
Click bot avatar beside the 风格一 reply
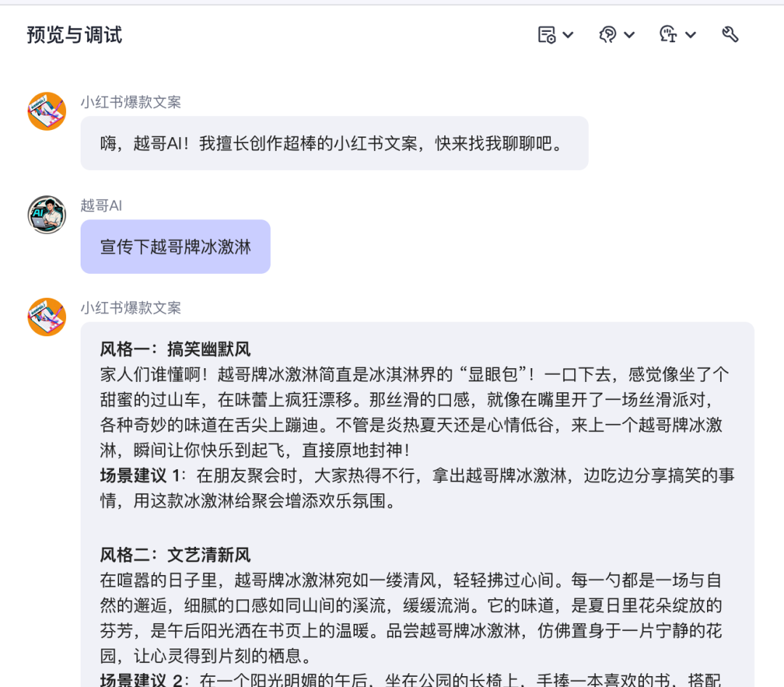(46, 317)
